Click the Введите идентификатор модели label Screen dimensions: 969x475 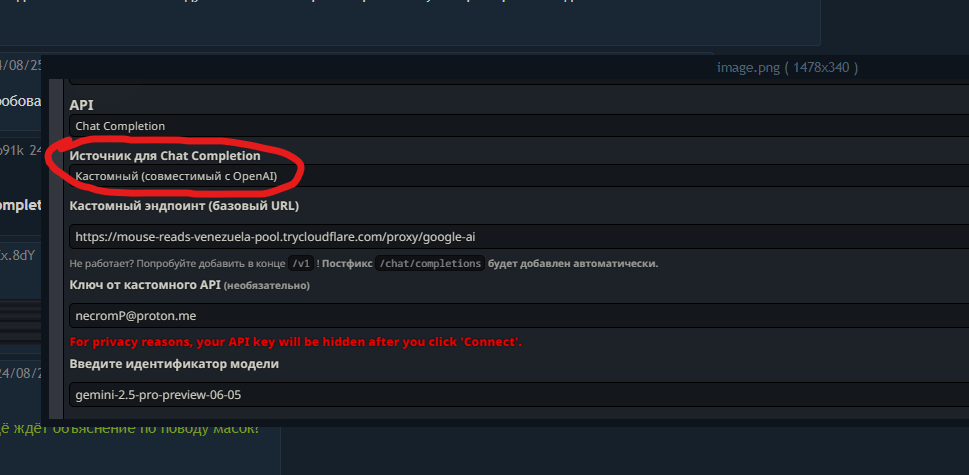174,364
